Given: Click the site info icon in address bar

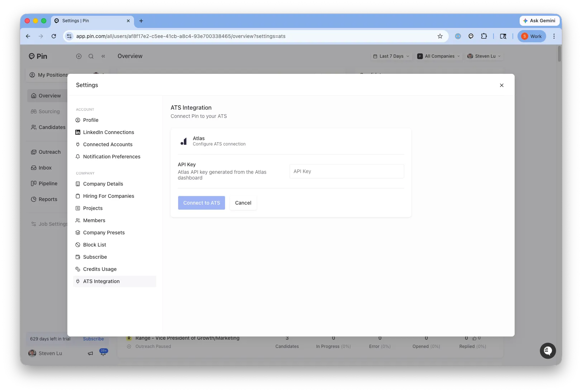Looking at the screenshot, I should coord(70,36).
